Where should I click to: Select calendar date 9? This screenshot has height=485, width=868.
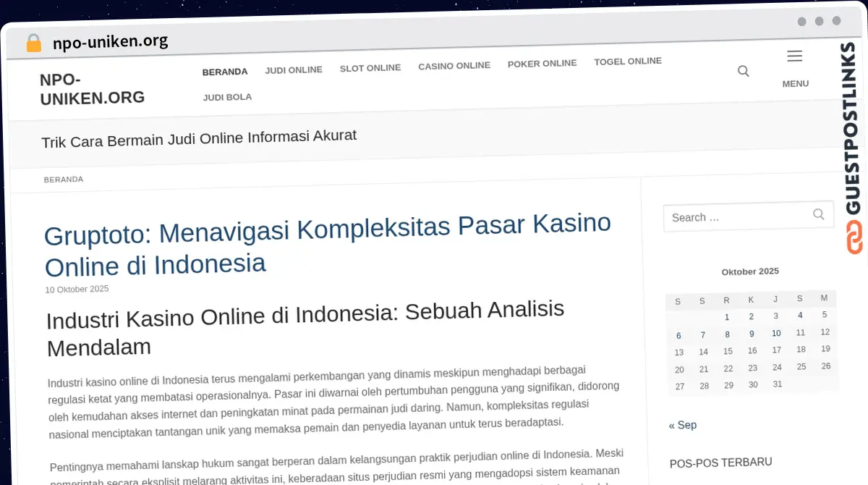(752, 334)
